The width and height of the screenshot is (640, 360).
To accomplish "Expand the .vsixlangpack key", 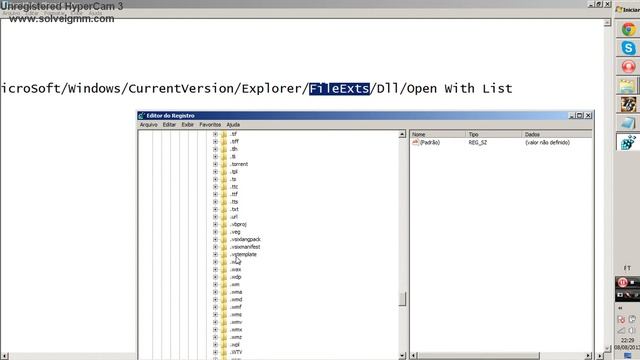I will click(x=215, y=240).
